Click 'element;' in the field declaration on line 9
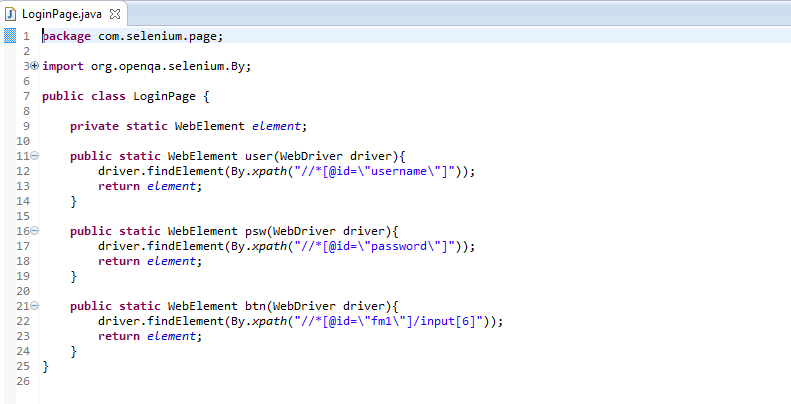Image resolution: width=791 pixels, height=404 pixels. point(279,126)
